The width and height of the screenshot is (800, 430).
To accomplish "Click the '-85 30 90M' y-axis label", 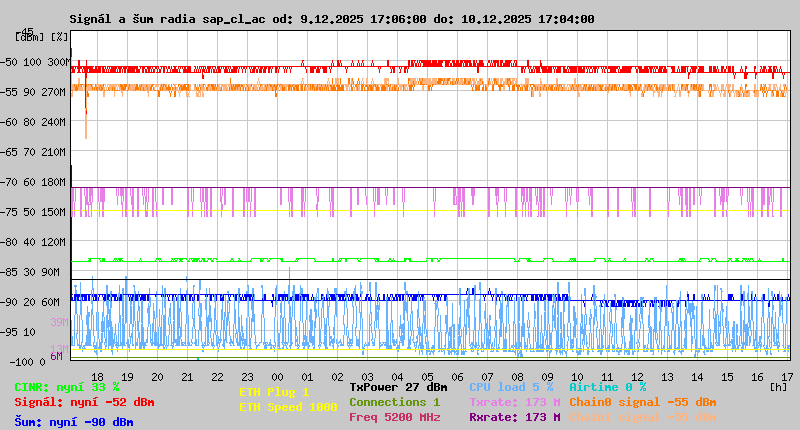I will pos(30,272).
